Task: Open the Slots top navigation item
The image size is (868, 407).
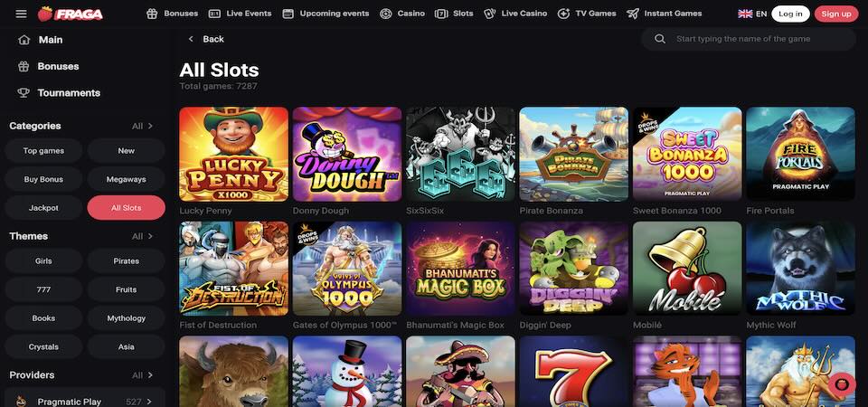Action: [454, 14]
